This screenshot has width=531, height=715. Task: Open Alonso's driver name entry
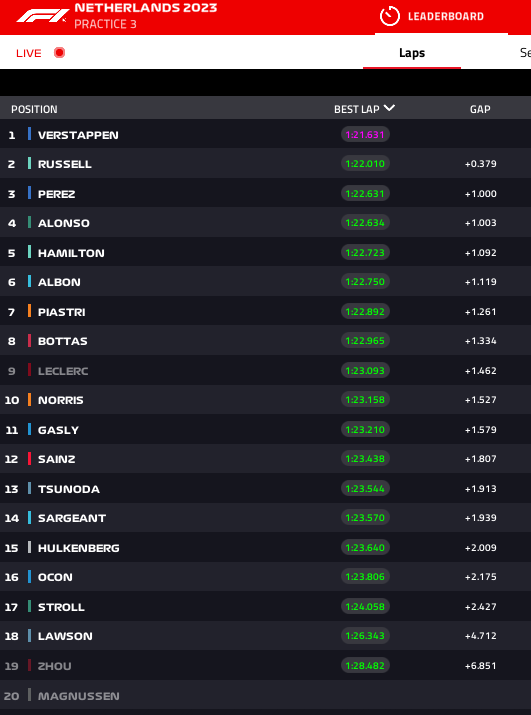tap(64, 223)
